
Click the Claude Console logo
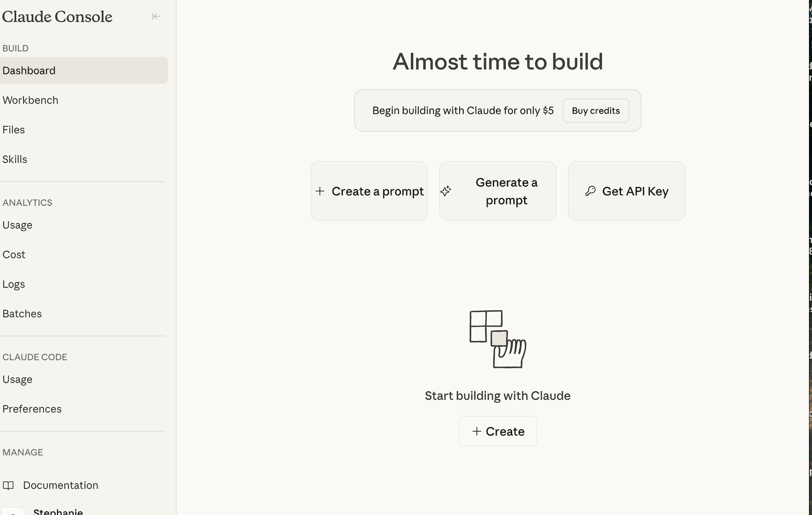(57, 16)
